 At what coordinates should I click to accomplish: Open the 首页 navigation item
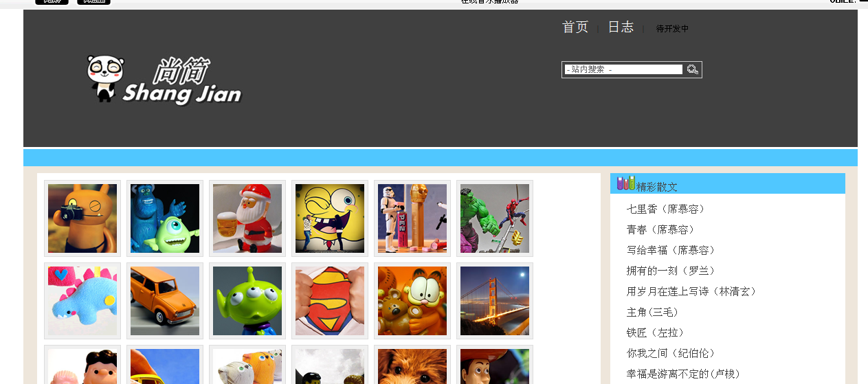pos(575,27)
